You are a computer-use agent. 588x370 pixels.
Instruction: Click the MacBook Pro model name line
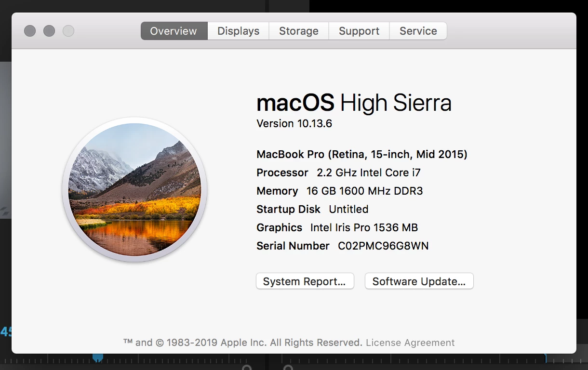[x=362, y=154]
